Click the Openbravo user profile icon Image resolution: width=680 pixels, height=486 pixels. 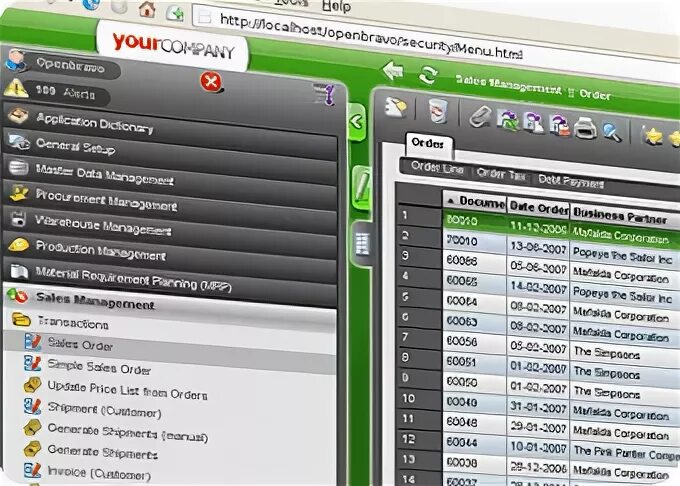(16, 59)
